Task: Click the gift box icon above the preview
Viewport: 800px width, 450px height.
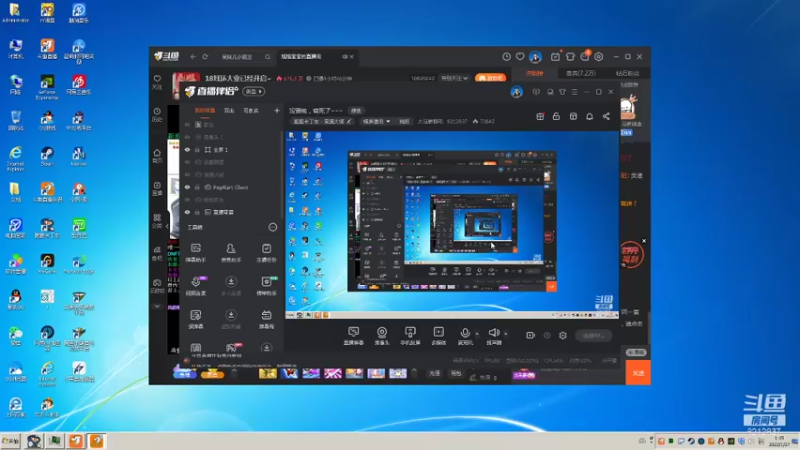Action: click(540, 116)
